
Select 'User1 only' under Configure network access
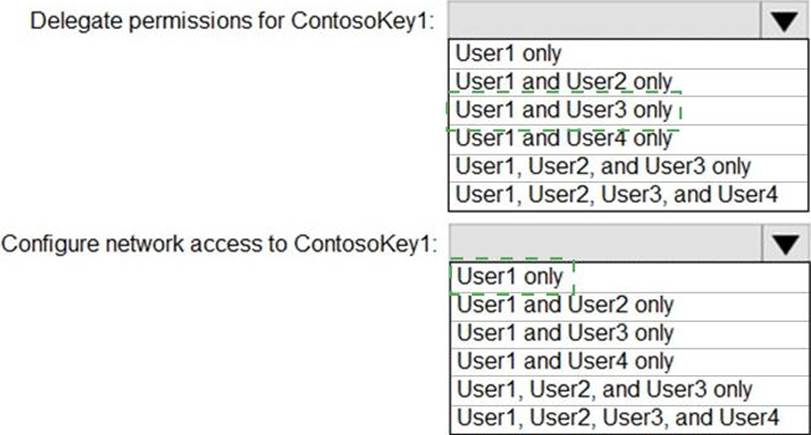pyautogui.click(x=508, y=276)
